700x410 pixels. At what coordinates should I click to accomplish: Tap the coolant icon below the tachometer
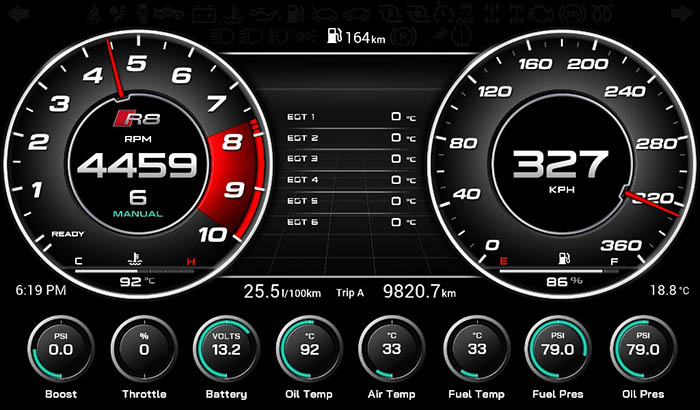pos(135,259)
